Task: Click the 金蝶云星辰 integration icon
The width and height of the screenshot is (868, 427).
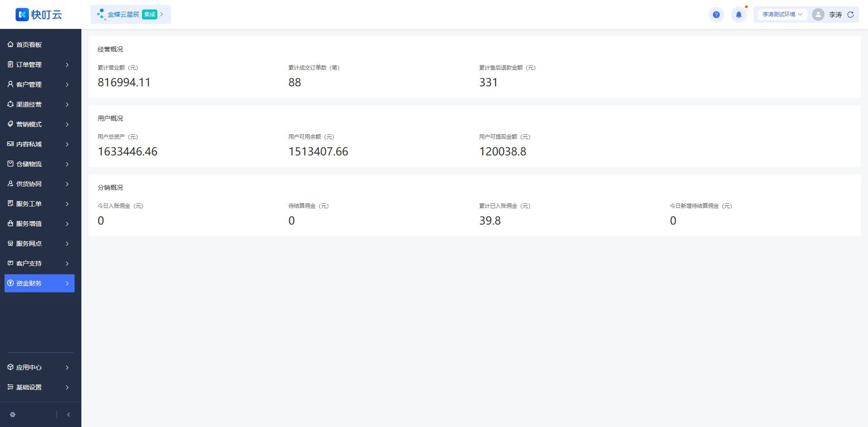Action: tap(101, 14)
